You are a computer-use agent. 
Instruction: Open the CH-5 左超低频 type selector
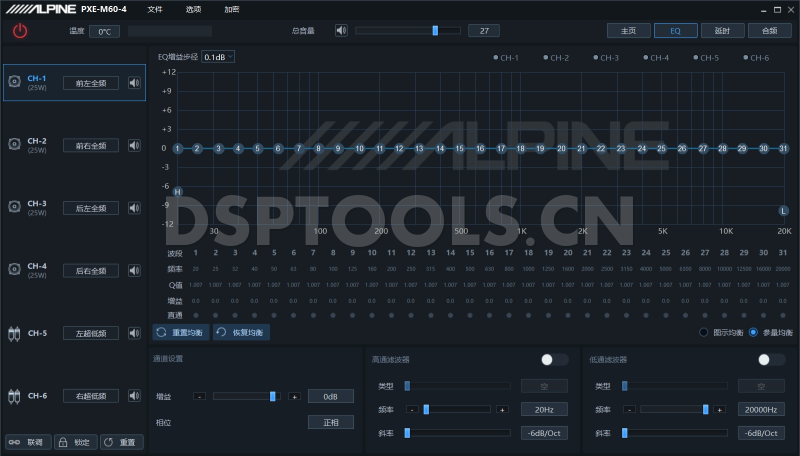[x=91, y=333]
